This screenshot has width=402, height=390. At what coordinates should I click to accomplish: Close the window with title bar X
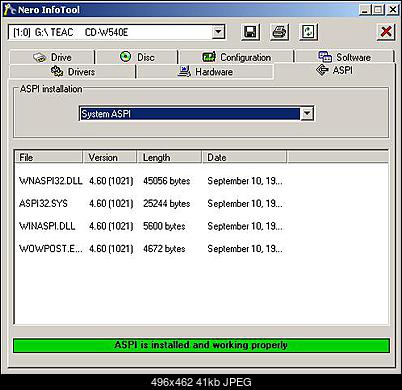(x=393, y=10)
